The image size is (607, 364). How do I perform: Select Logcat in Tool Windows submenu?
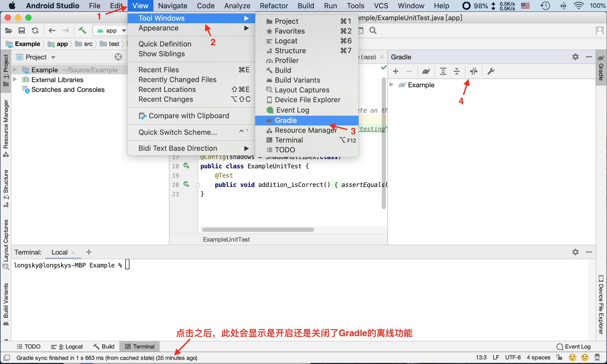(307, 41)
